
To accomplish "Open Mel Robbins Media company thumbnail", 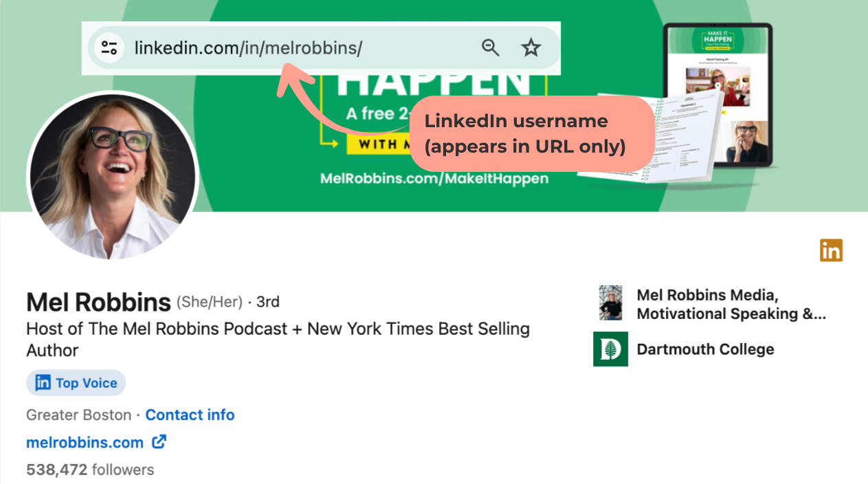I will point(610,303).
